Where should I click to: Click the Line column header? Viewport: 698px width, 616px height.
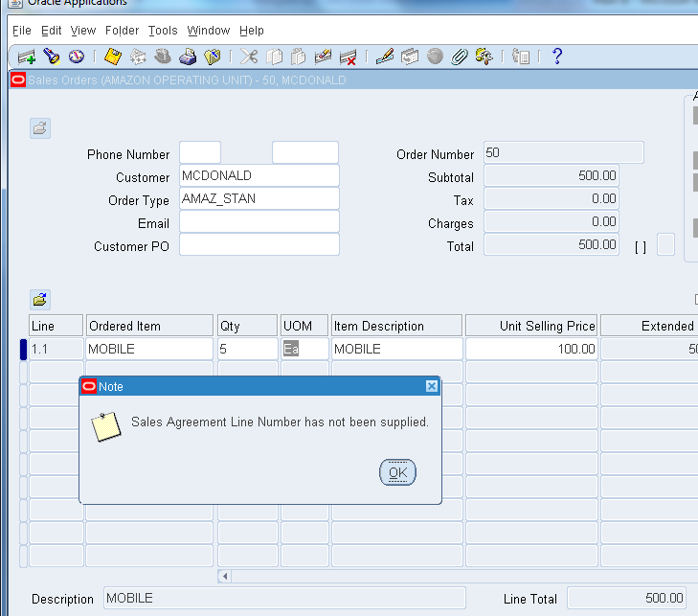[56, 326]
